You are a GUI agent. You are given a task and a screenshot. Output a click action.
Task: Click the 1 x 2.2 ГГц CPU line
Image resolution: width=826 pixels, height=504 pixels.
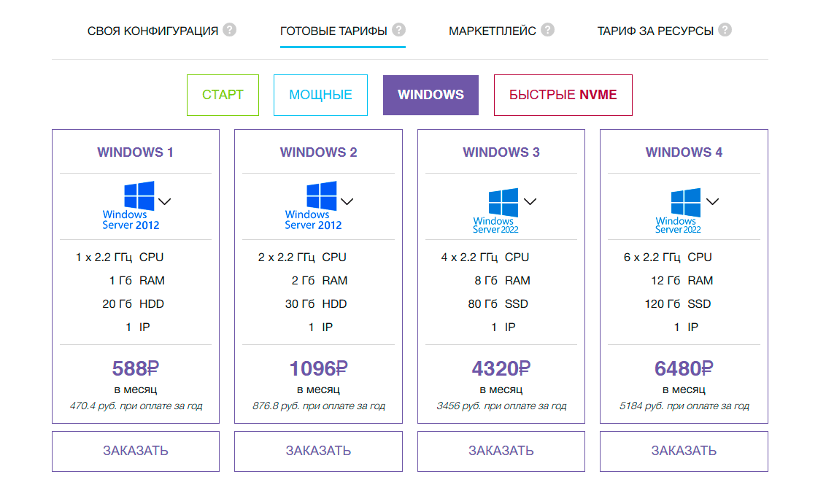point(120,257)
